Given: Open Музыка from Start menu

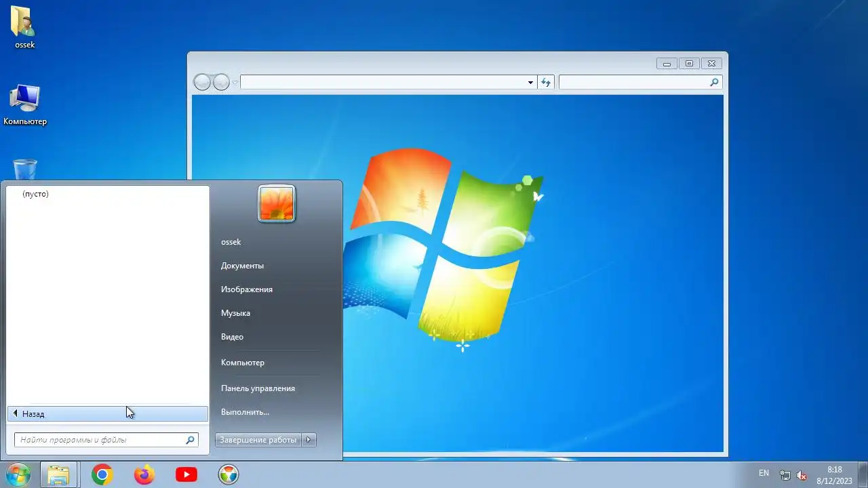Looking at the screenshot, I should pyautogui.click(x=235, y=313).
